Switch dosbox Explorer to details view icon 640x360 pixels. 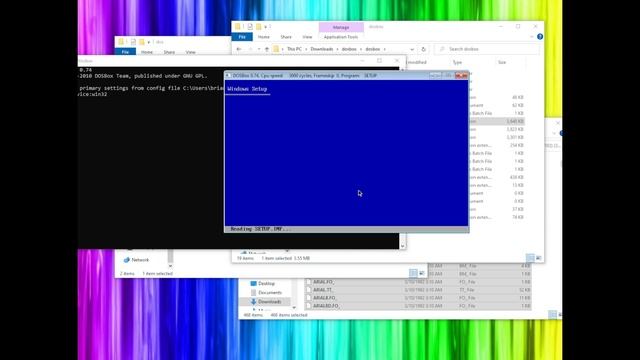click(x=530, y=258)
